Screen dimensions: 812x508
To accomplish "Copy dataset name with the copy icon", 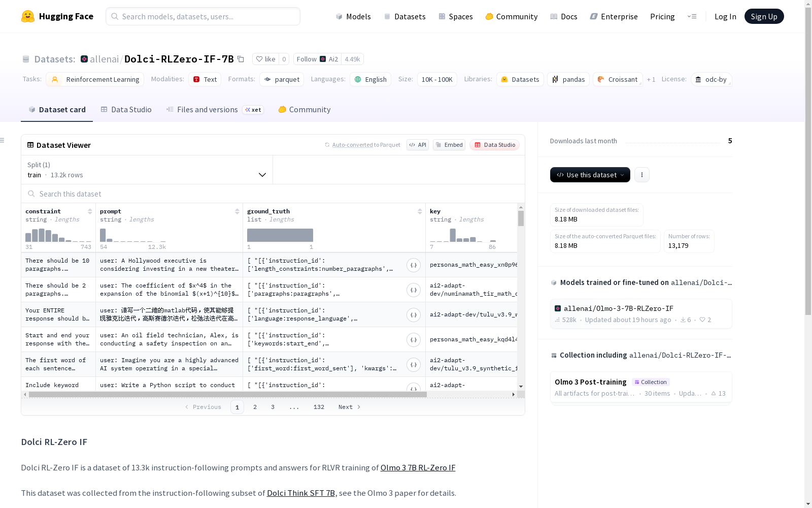I will (241, 59).
